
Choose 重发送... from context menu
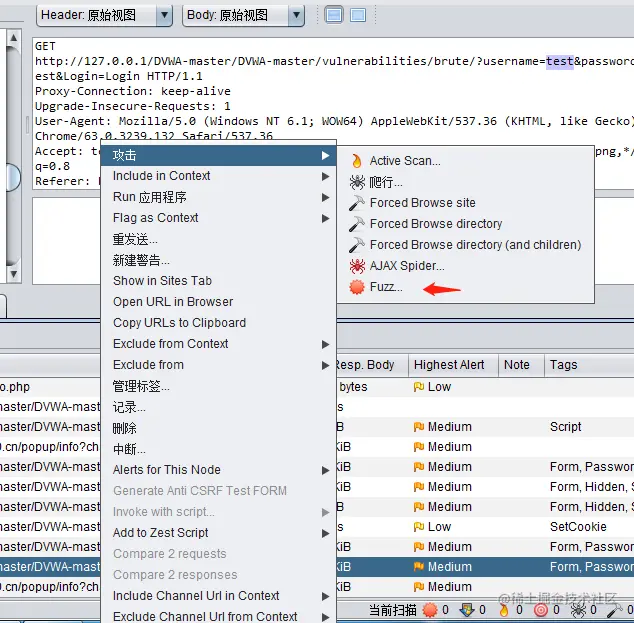(218, 239)
